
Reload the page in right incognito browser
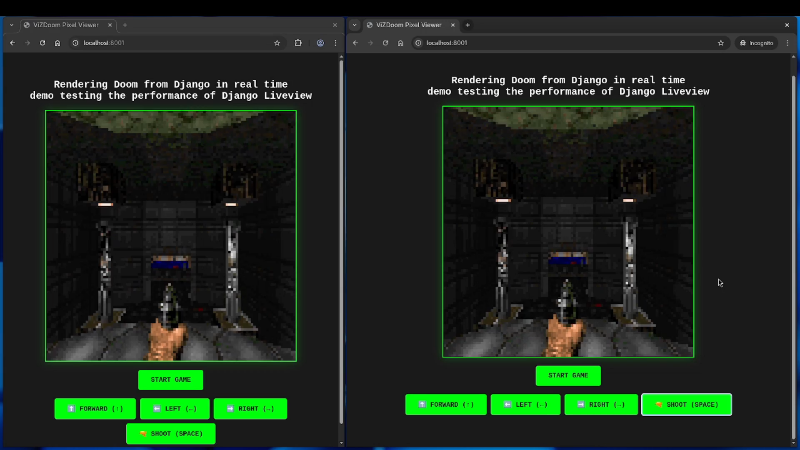[x=385, y=43]
